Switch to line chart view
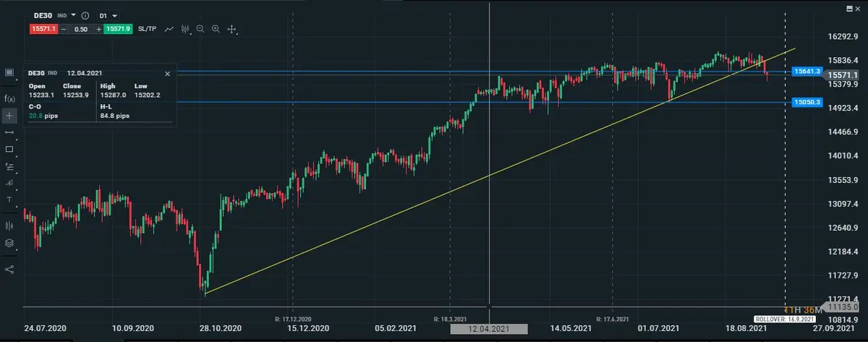This screenshot has width=868, height=342. (169, 29)
